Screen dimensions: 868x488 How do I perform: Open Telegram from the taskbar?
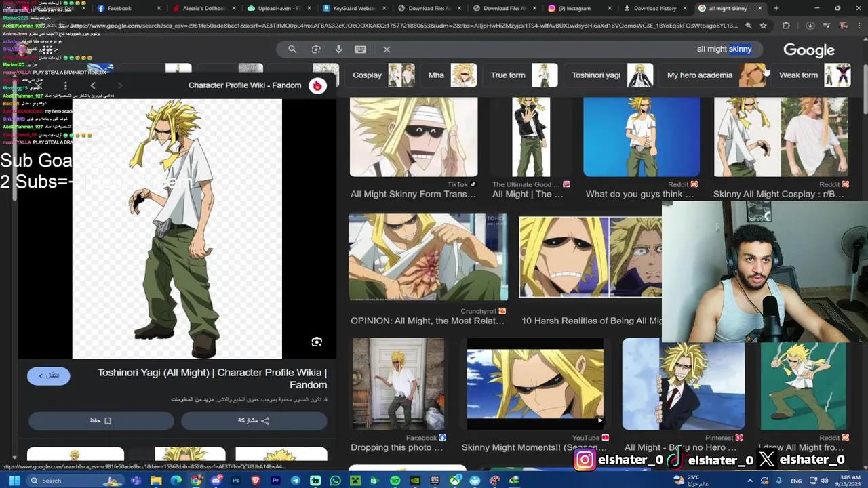pyautogui.click(x=296, y=481)
